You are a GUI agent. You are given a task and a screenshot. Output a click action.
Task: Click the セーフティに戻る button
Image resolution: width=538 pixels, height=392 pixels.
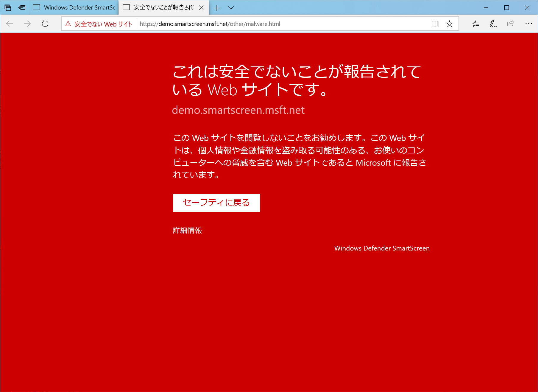point(216,203)
